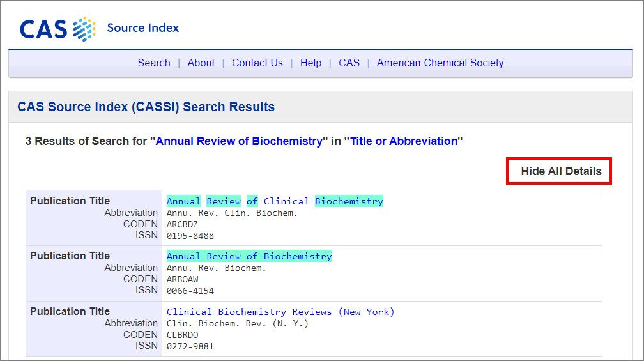Click the searched term Annual Review of Biochemistry
The image size is (644, 361).
(239, 141)
